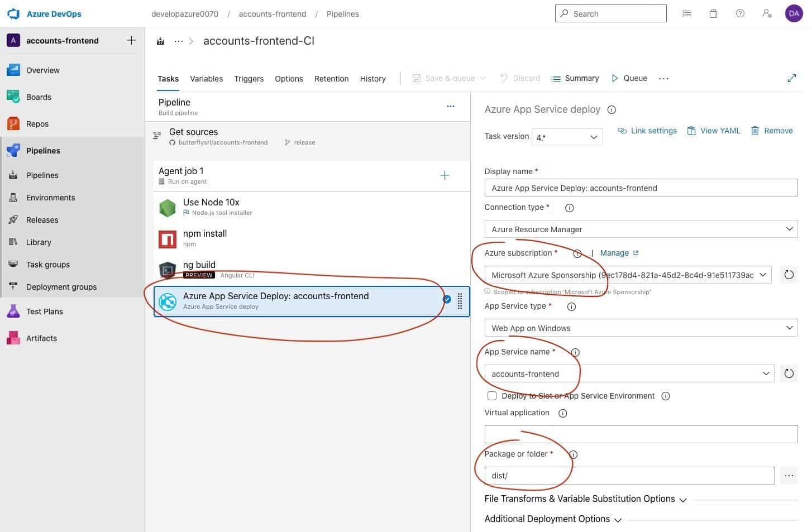Switch to the Options tab
This screenshot has width=812, height=532.
point(289,79)
